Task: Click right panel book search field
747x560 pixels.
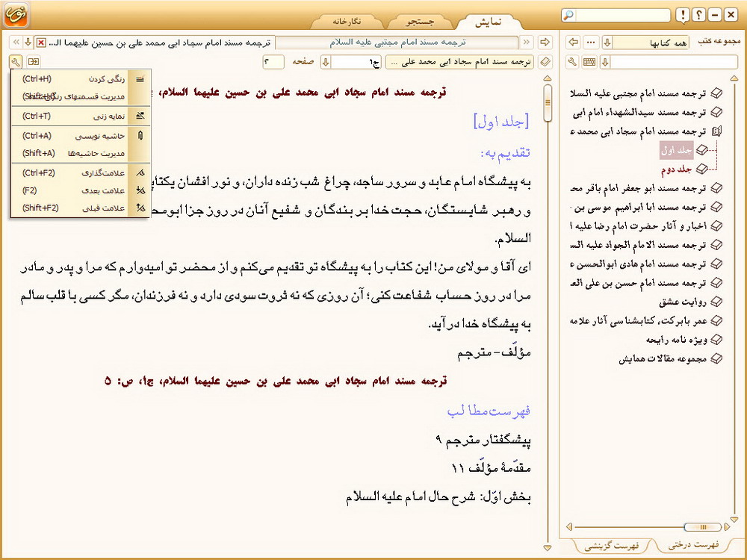Action: pos(674,62)
